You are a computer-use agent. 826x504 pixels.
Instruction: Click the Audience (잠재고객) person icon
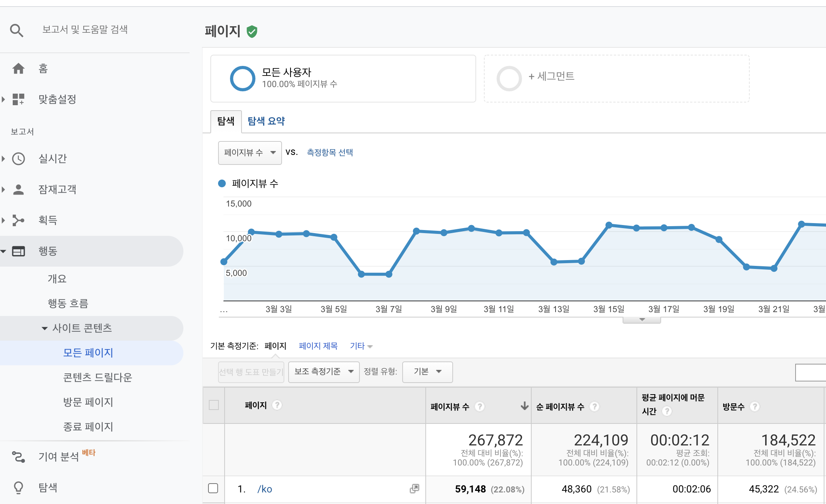pos(18,190)
